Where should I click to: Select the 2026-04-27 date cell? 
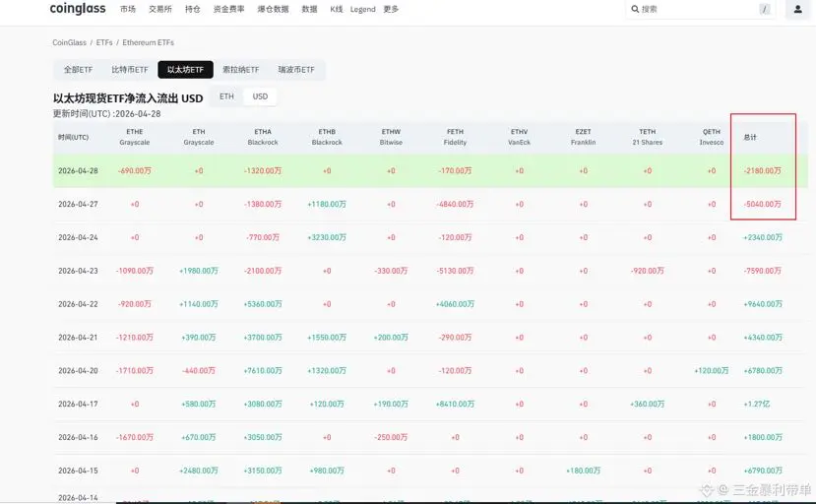pos(78,204)
